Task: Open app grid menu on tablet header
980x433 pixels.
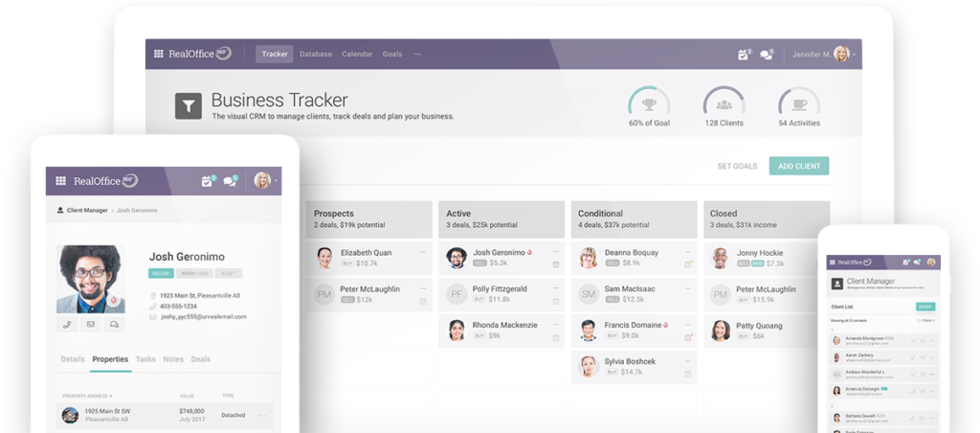Action: pyautogui.click(x=60, y=181)
